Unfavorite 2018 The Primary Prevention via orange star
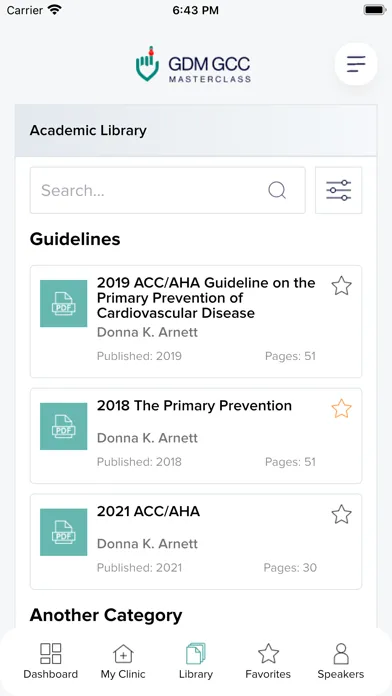Viewport: 392px width, 696px height. [341, 409]
